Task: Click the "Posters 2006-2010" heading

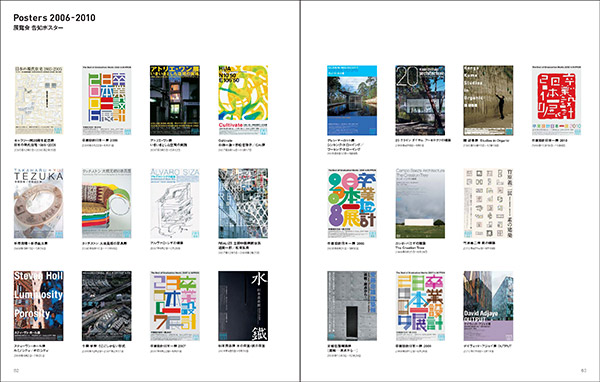Action: coord(54,18)
